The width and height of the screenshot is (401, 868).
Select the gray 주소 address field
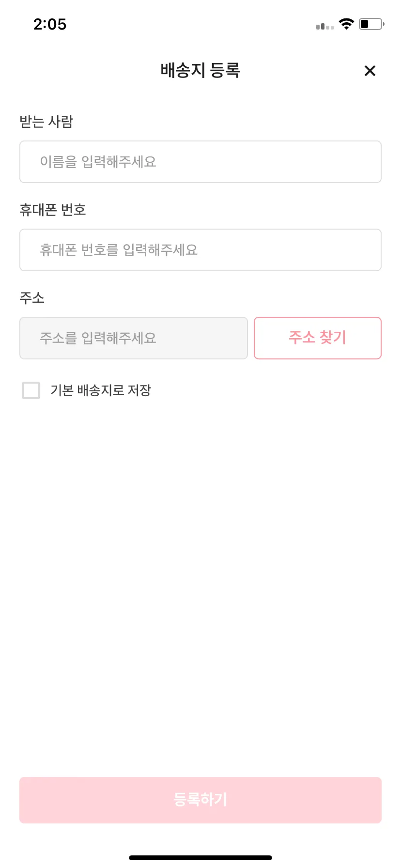(134, 338)
